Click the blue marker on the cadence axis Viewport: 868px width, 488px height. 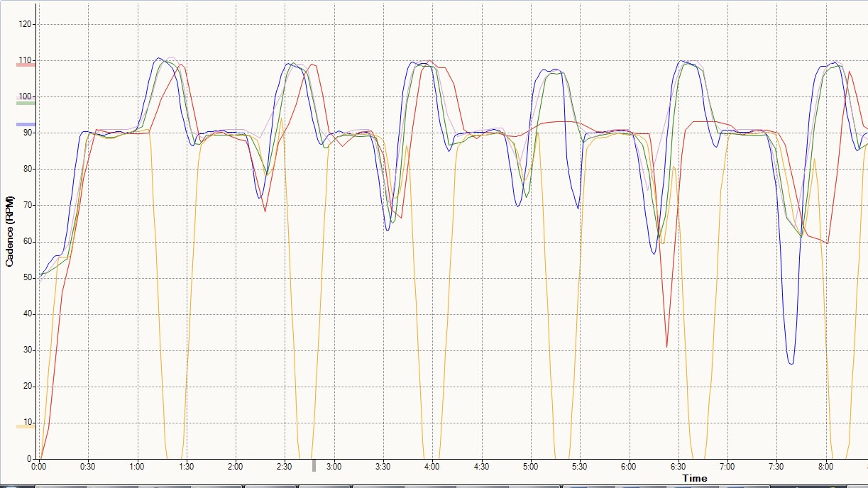26,125
